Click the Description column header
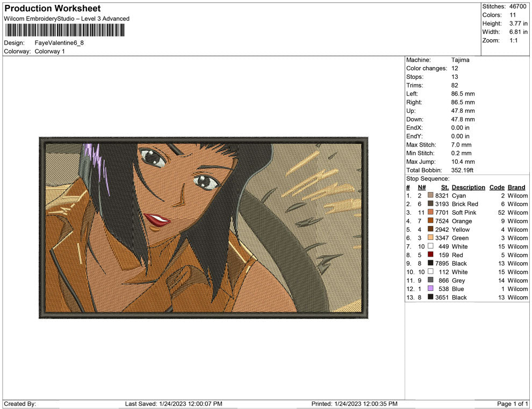 pyautogui.click(x=468, y=187)
